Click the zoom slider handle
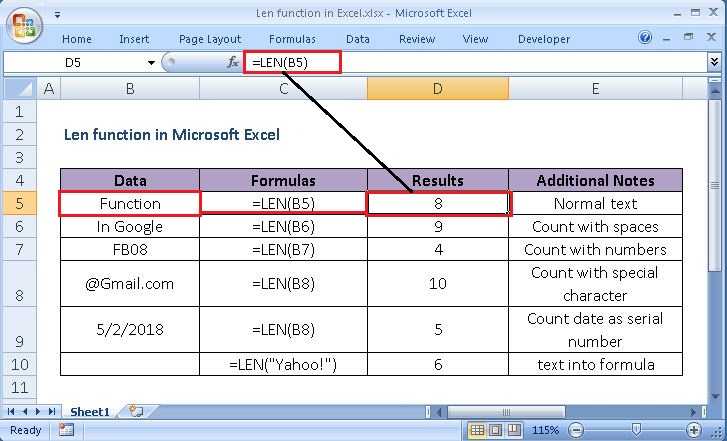The width and height of the screenshot is (727, 441). click(637, 430)
